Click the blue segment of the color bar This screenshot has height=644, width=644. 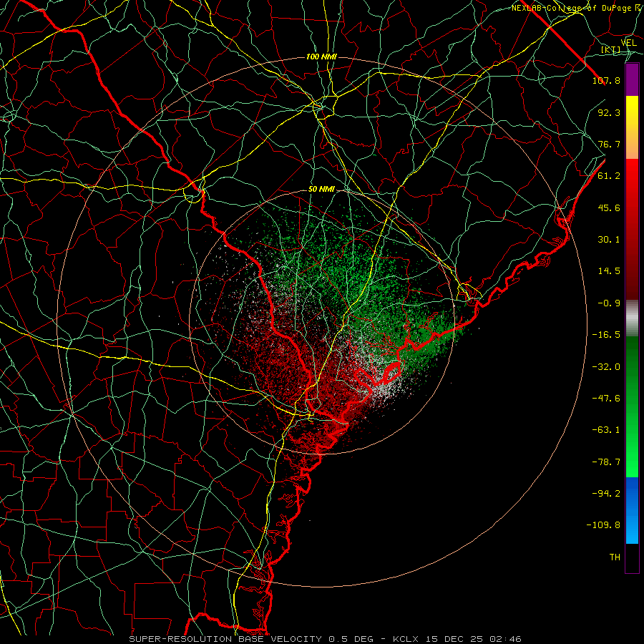coord(632,510)
